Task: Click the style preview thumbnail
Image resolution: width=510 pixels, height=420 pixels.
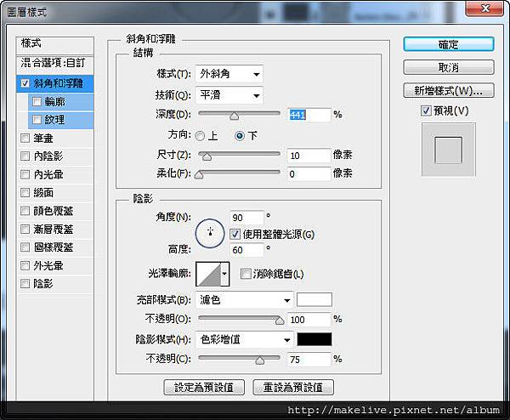Action: pos(449,150)
